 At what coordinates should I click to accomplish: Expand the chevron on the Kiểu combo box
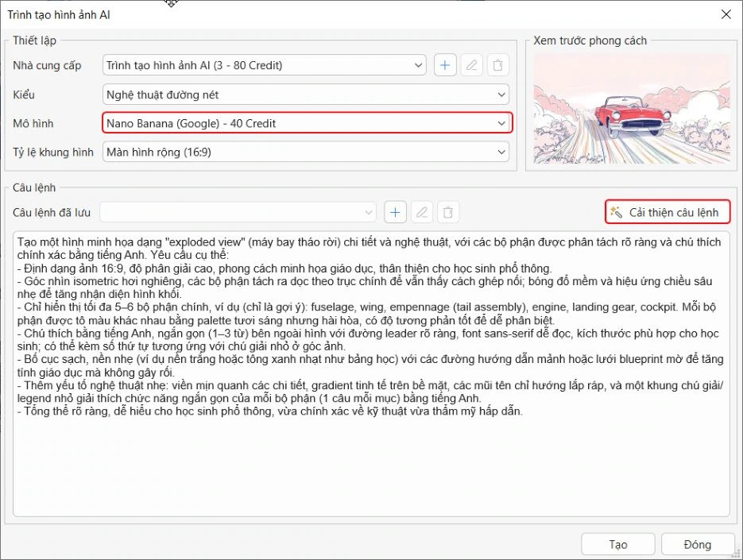[502, 94]
